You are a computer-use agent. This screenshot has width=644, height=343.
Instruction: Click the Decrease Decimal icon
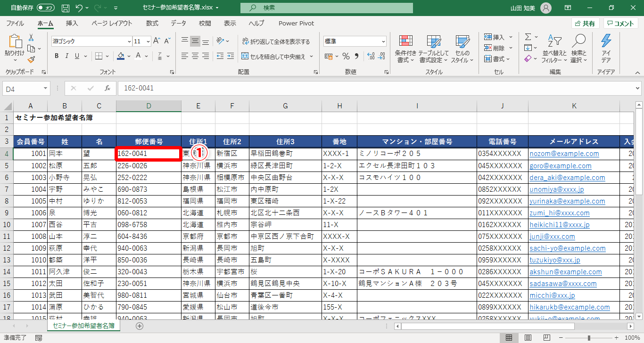[381, 56]
